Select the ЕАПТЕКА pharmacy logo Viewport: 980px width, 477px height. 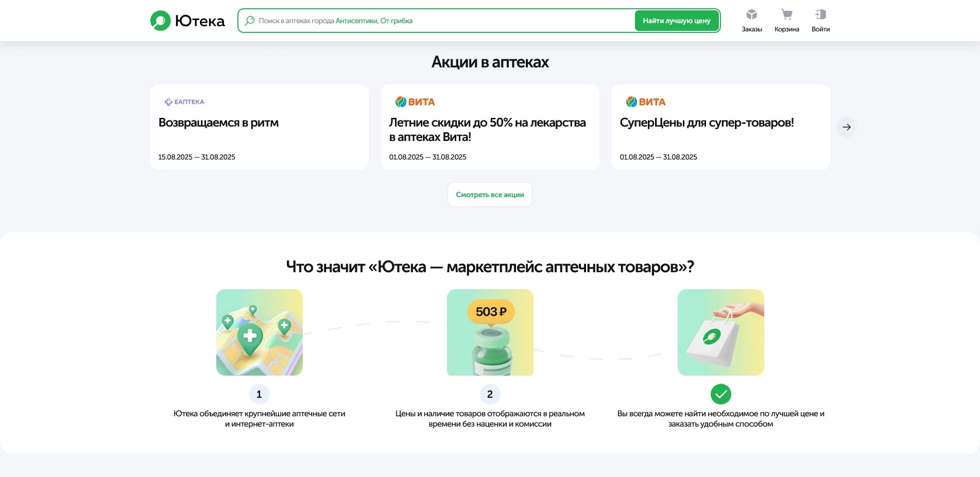pyautogui.click(x=184, y=101)
